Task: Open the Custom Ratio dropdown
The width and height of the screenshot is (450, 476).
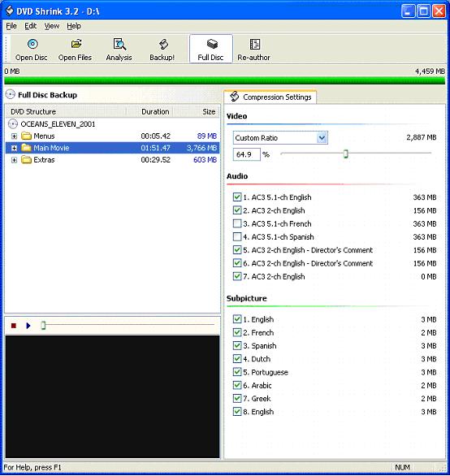Action: coord(322,138)
